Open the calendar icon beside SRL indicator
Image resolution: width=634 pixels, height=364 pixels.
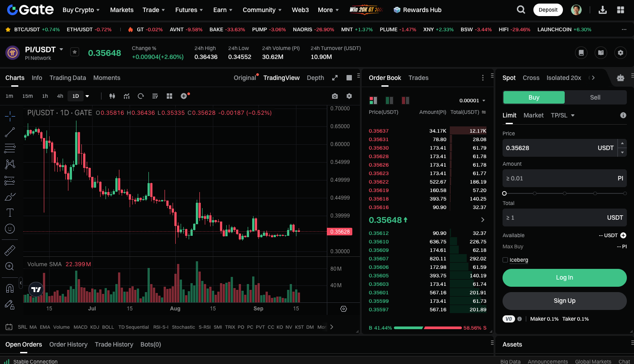[9, 327]
